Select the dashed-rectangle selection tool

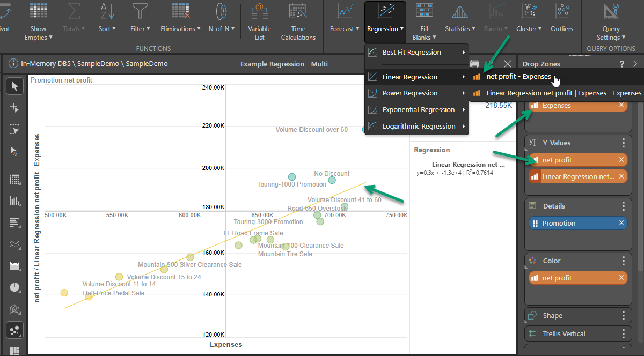(14, 130)
